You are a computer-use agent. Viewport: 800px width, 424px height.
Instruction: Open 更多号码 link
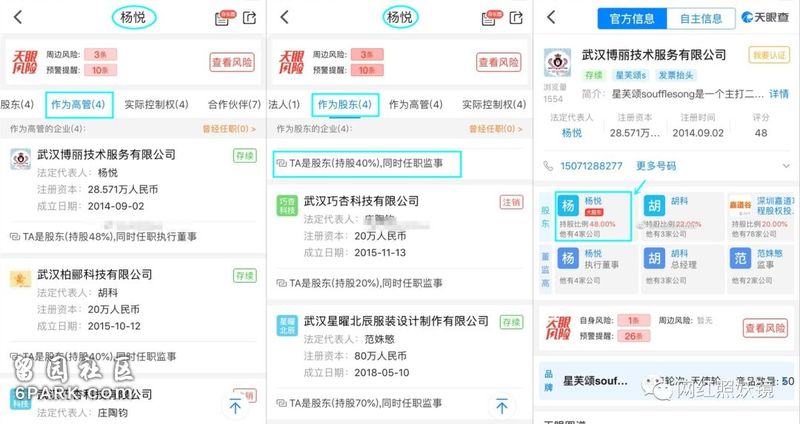coord(656,166)
